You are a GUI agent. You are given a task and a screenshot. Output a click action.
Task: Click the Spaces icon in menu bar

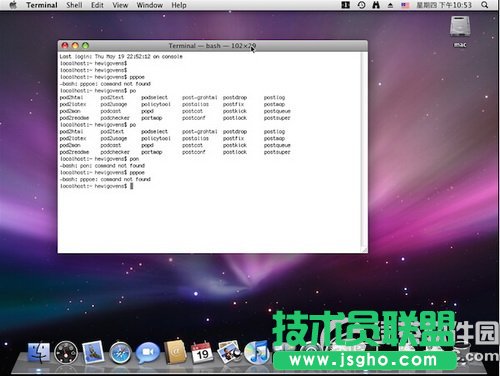coord(346,5)
